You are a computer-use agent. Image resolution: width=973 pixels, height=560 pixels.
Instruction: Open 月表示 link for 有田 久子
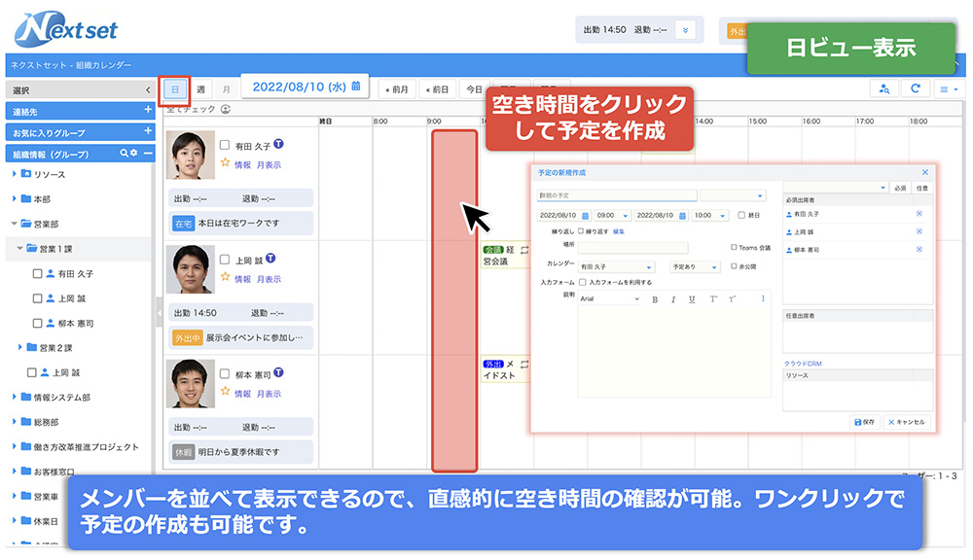click(x=269, y=165)
